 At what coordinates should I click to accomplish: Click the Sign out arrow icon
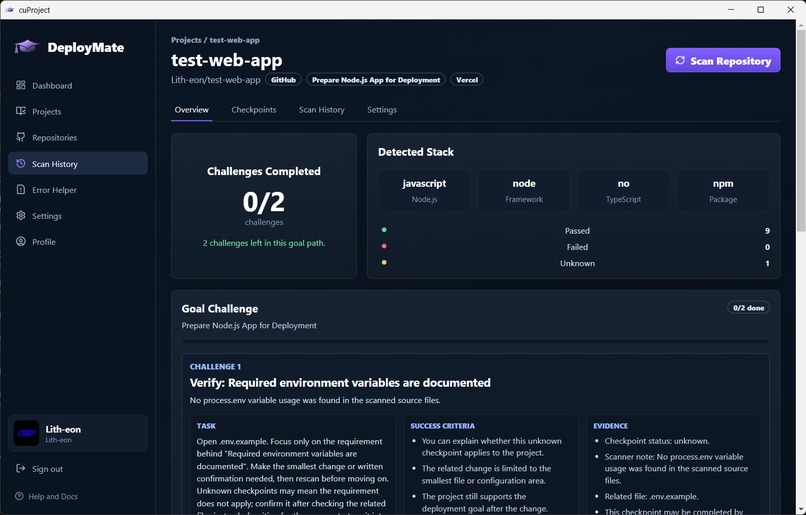[x=21, y=468]
